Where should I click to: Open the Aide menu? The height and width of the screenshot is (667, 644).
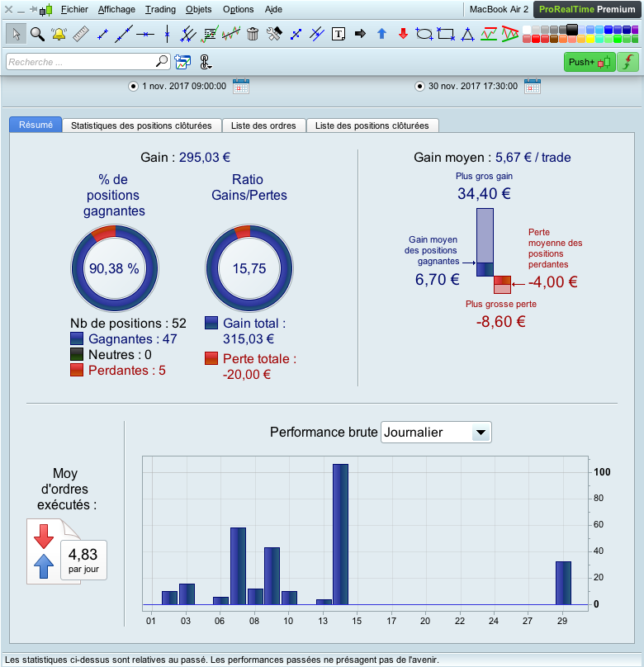[273, 9]
